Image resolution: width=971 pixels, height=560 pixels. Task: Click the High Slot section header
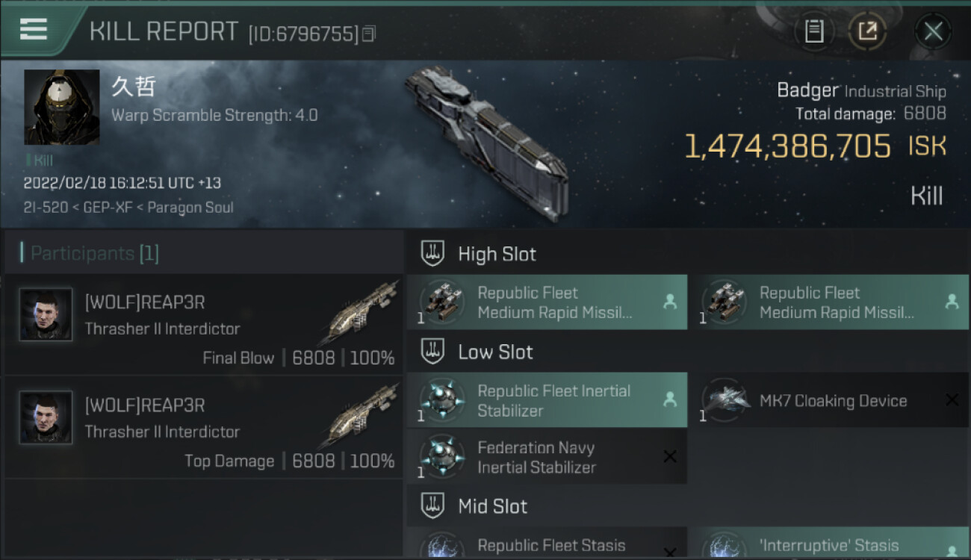tap(497, 254)
